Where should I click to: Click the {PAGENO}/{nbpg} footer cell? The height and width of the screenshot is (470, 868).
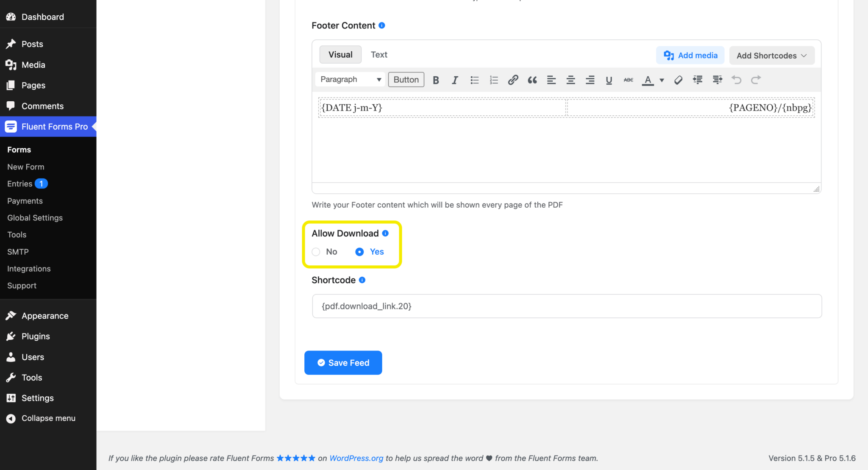click(x=691, y=108)
